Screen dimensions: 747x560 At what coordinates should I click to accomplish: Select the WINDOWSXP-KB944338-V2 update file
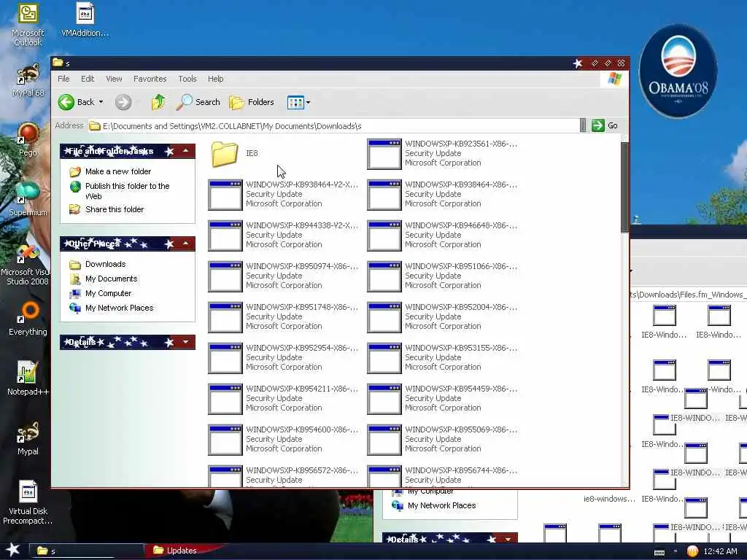coord(283,236)
